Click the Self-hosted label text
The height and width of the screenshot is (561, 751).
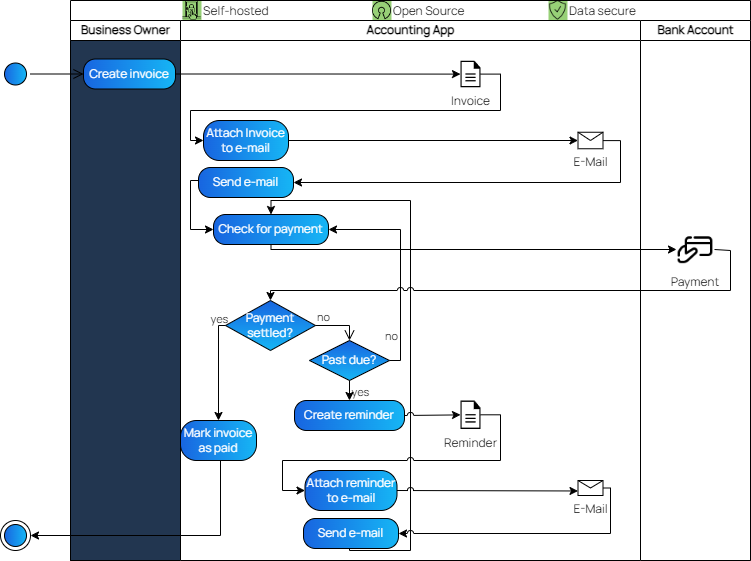point(235,11)
